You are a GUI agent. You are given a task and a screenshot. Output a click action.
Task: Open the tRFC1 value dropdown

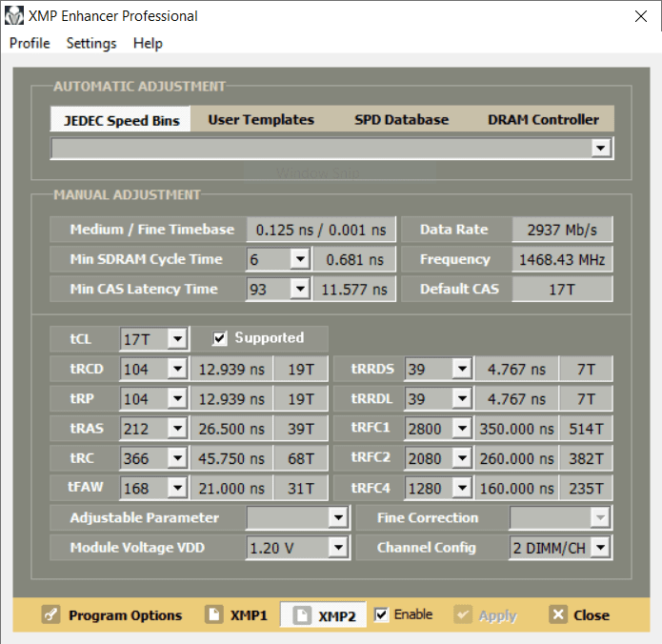462,429
